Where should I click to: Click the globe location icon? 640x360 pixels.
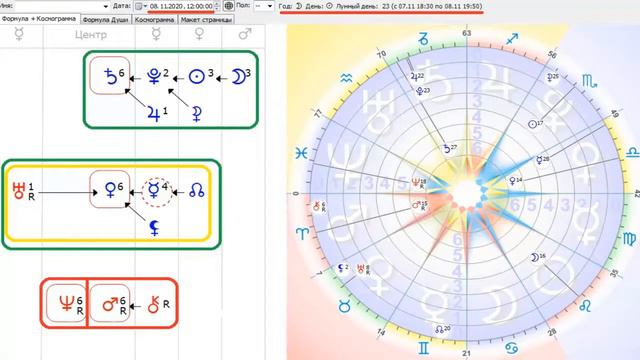[x=229, y=6]
